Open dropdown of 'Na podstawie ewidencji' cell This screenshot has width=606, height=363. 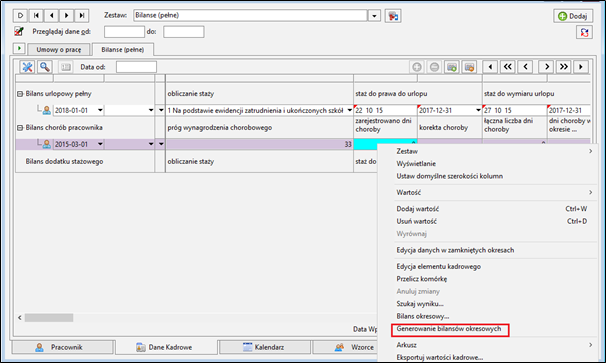pos(350,111)
